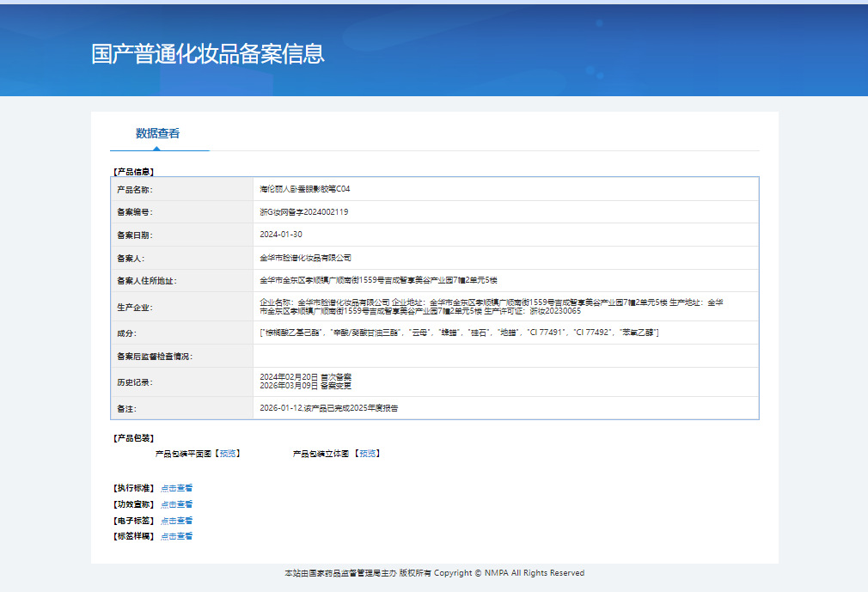Viewport: 868px width, 592px height.
Task: Open 点击查看 link beside 电子标签
Action: tap(176, 521)
